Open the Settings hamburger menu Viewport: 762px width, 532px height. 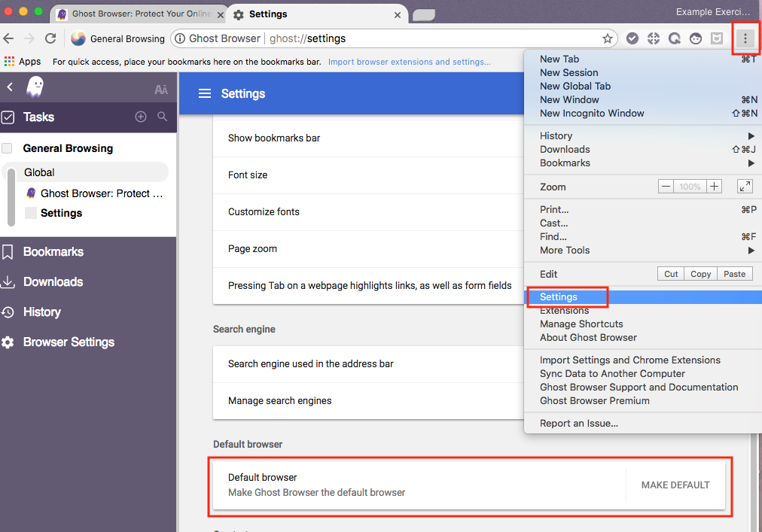click(x=205, y=93)
